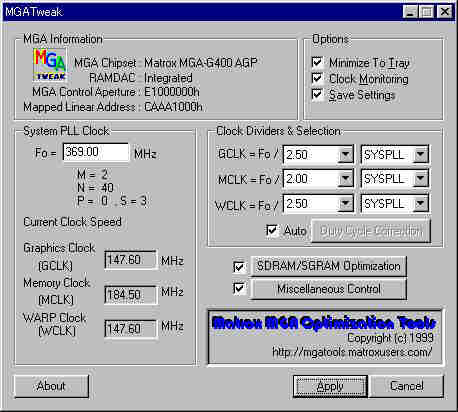Viewport: 458px width, 412px height.
Task: Click the WARP Clock 147.60 field
Action: point(131,329)
